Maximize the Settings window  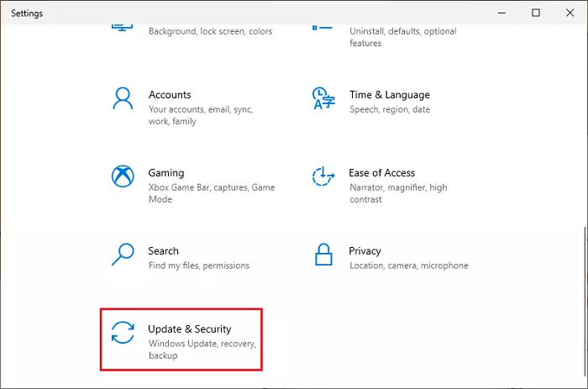point(536,13)
